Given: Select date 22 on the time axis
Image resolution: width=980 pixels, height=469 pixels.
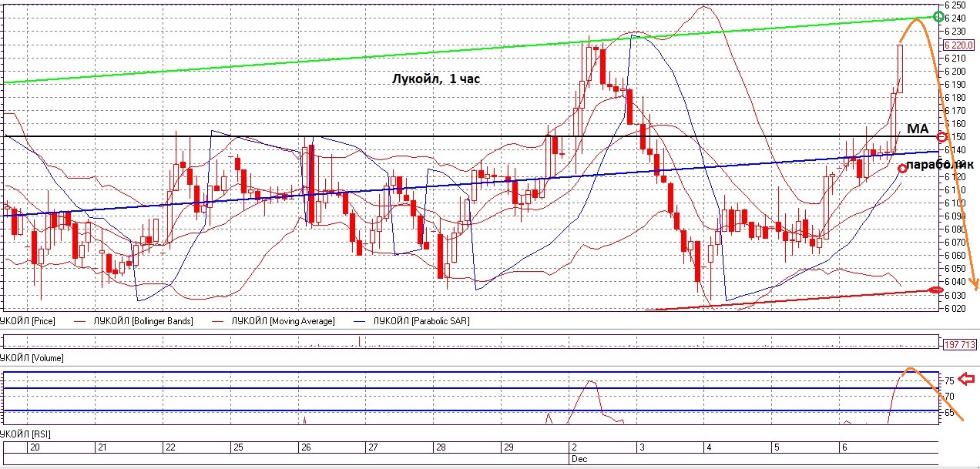Looking at the screenshot, I should click(170, 447).
